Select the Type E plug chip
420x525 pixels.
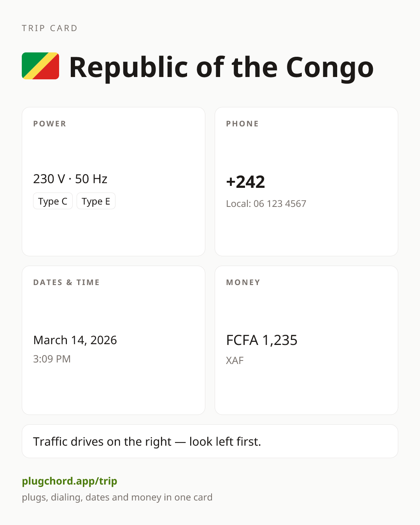coord(96,201)
